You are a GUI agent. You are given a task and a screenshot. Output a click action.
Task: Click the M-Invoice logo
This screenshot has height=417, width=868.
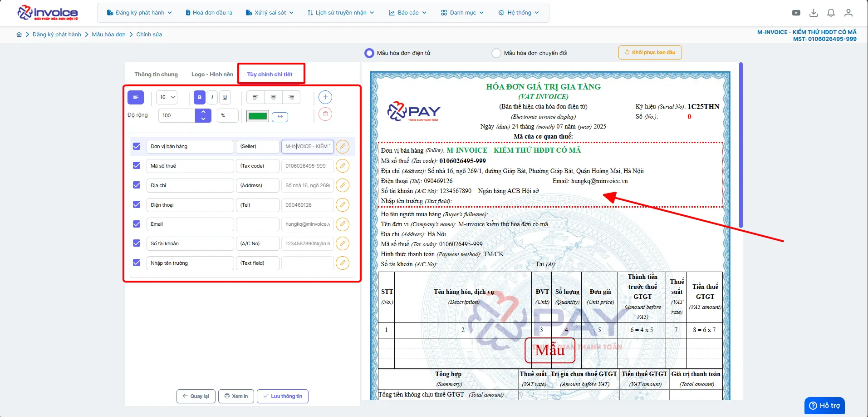point(48,13)
